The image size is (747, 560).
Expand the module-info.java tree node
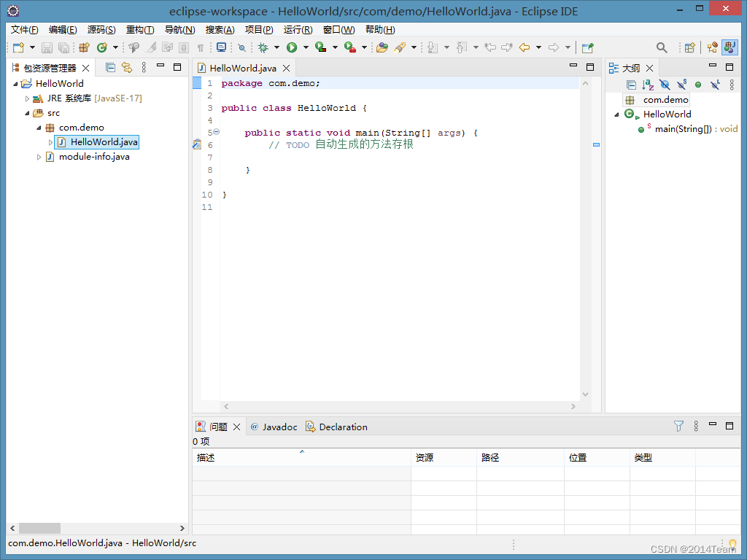click(39, 157)
